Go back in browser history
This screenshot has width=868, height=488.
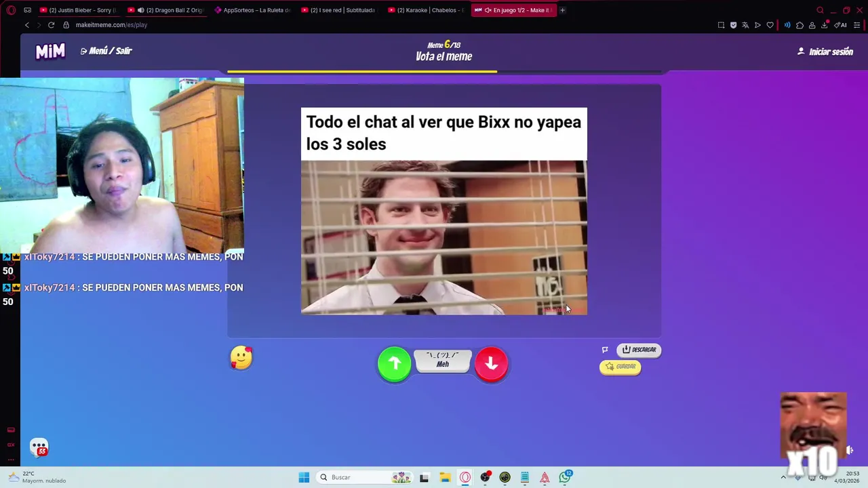click(27, 25)
